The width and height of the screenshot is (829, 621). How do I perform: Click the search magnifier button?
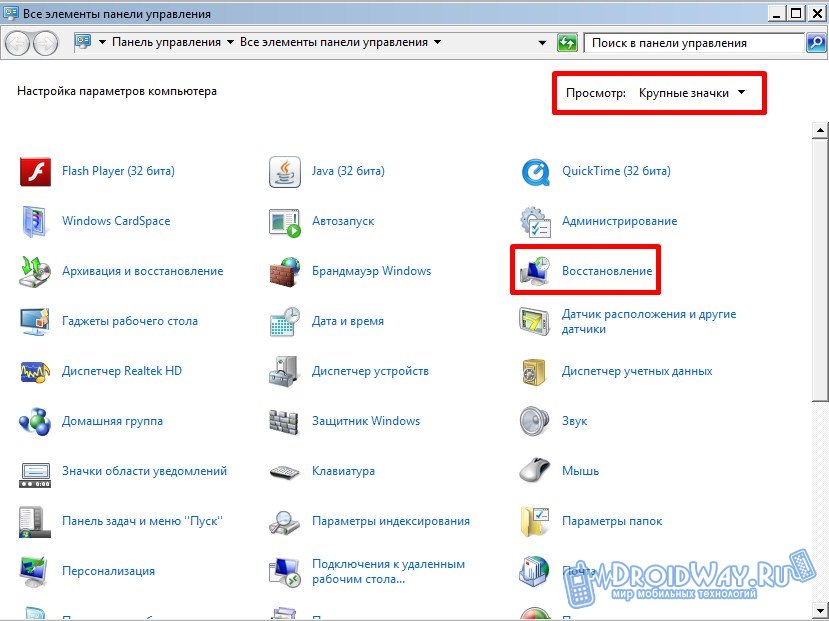click(816, 43)
